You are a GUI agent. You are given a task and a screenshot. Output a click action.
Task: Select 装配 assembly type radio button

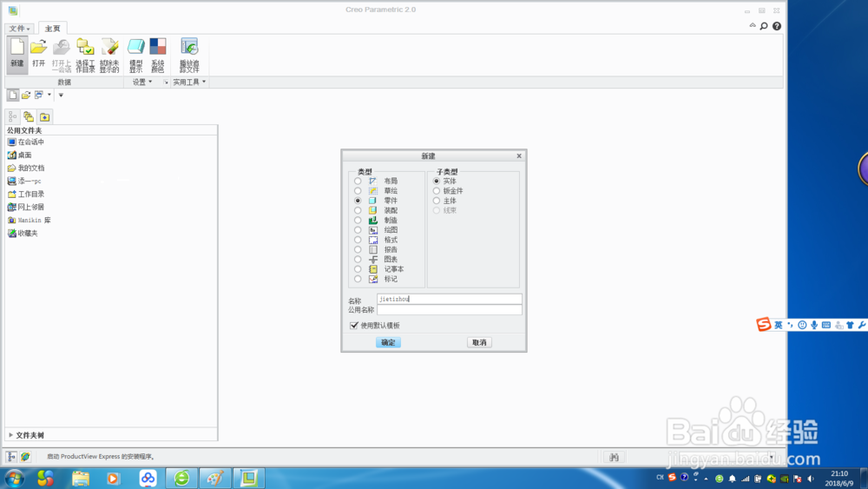click(x=358, y=210)
